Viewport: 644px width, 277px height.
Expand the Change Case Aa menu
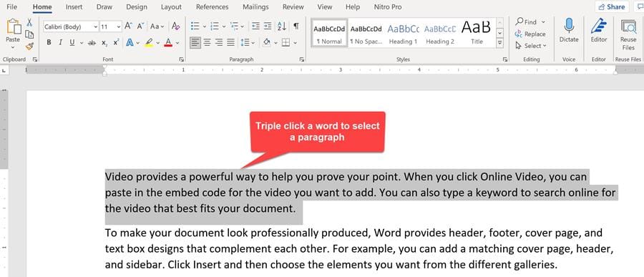(x=157, y=26)
